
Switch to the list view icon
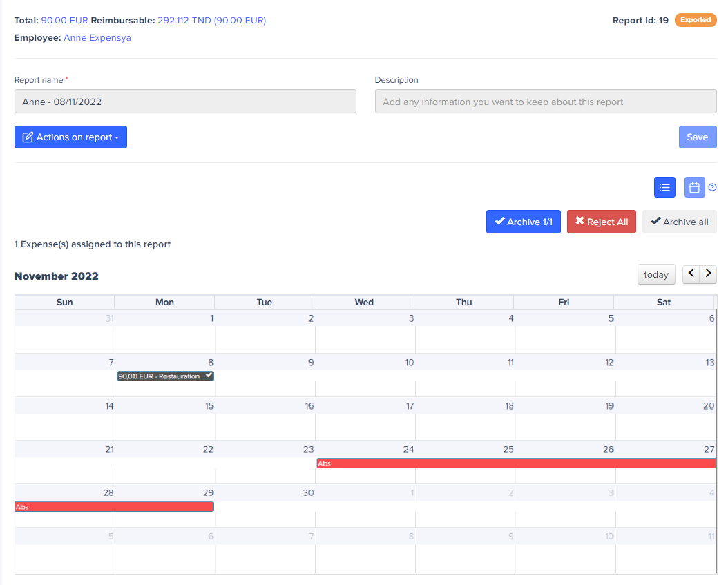[x=664, y=187]
